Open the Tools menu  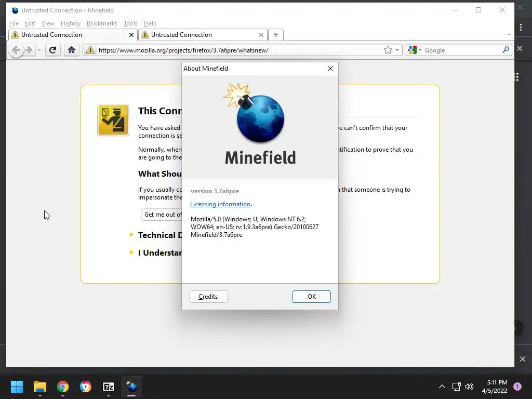(130, 23)
